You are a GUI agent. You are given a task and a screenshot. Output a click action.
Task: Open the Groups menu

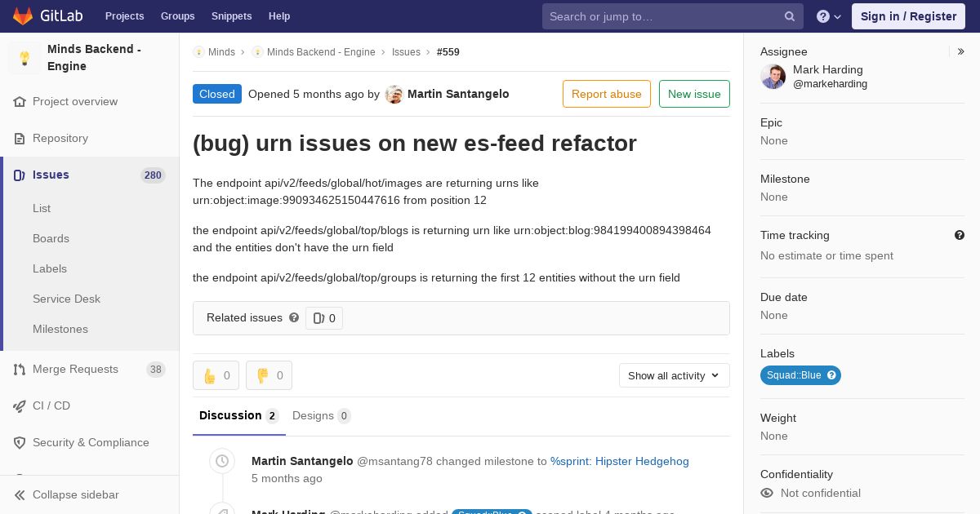coord(177,16)
